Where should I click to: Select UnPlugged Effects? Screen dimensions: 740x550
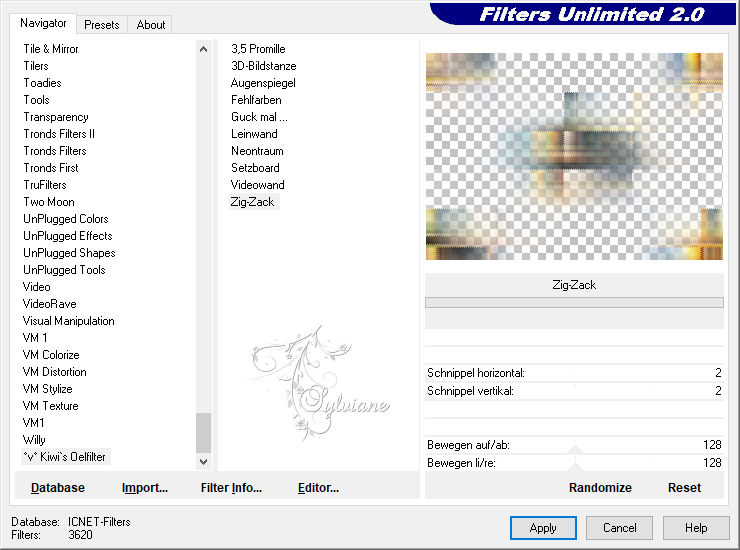[67, 236]
